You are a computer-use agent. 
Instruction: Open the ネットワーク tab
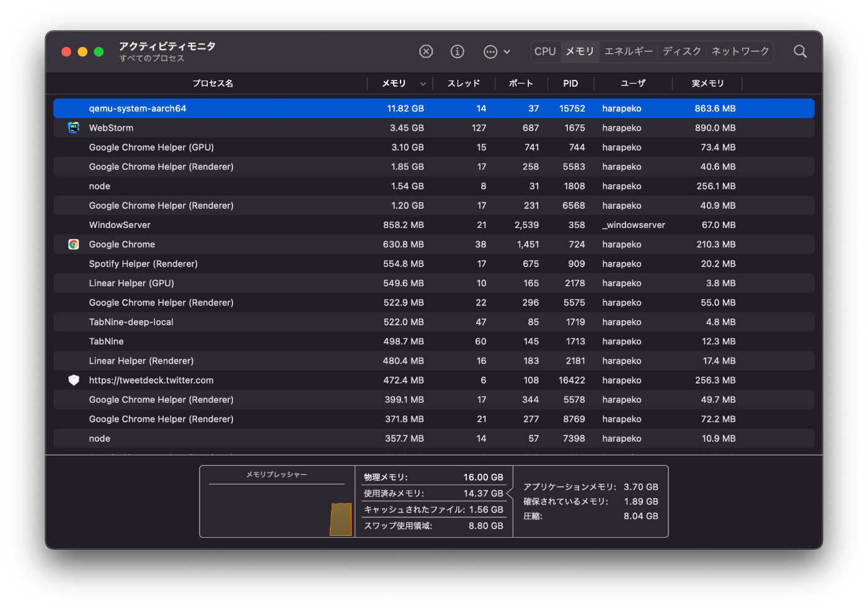point(740,51)
